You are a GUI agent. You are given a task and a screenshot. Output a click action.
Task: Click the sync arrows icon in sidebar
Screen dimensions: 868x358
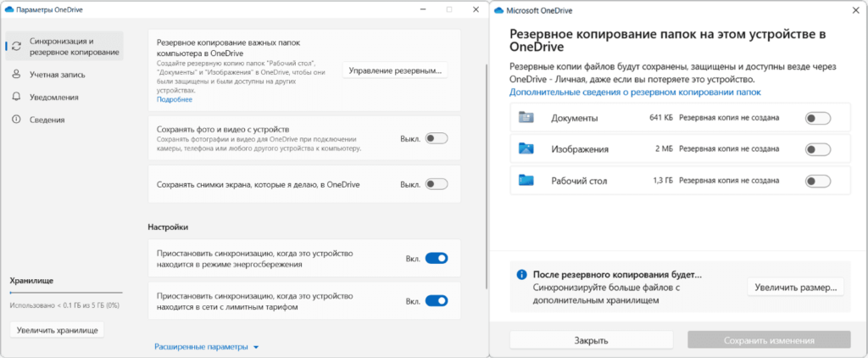pos(16,46)
